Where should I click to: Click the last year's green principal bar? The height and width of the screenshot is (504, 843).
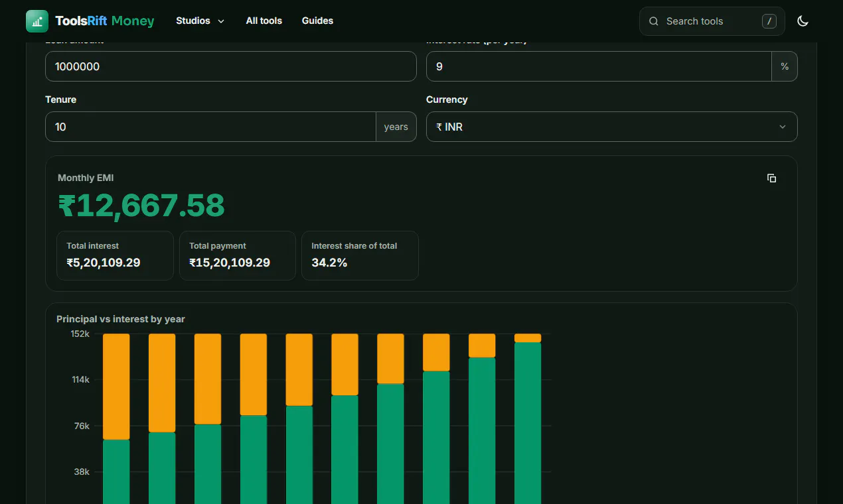click(528, 423)
